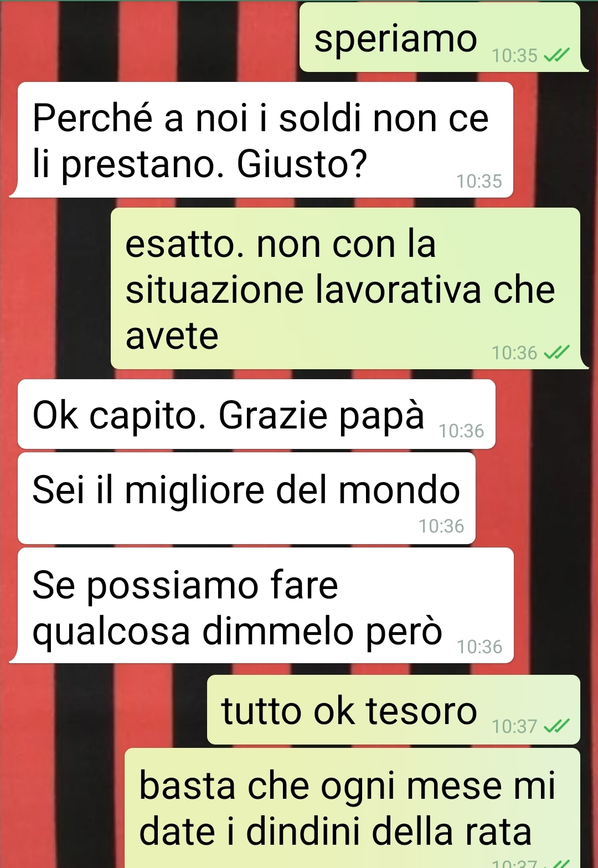Tap the 10:35 timestamp under "Giusto?"

point(479,181)
